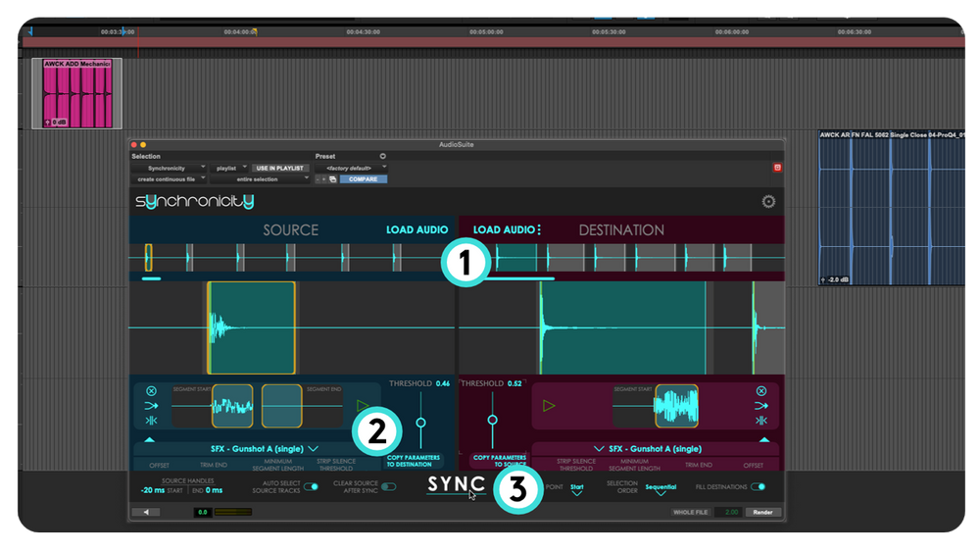Image resolution: width=980 pixels, height=552 pixels.
Task: Click the first destination segment in overview
Action: point(516,258)
